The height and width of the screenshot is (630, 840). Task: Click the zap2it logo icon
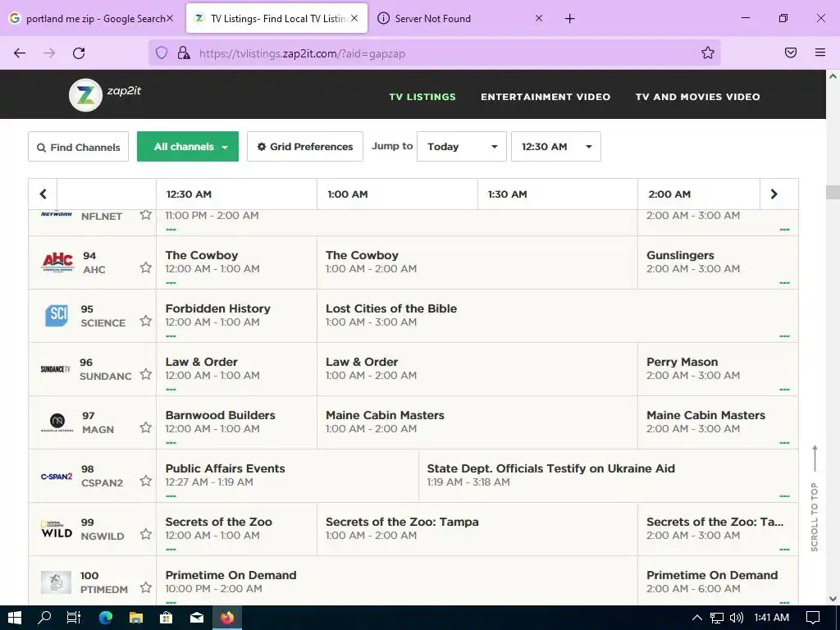click(x=85, y=95)
